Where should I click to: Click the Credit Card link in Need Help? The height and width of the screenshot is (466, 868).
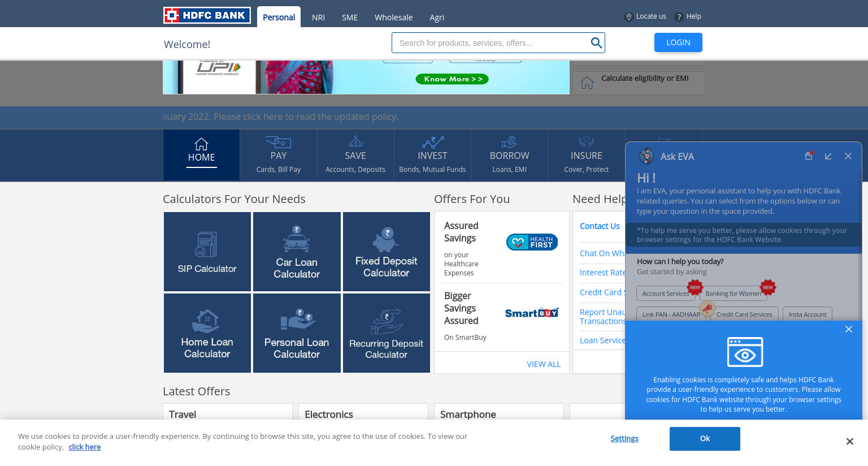click(x=602, y=292)
